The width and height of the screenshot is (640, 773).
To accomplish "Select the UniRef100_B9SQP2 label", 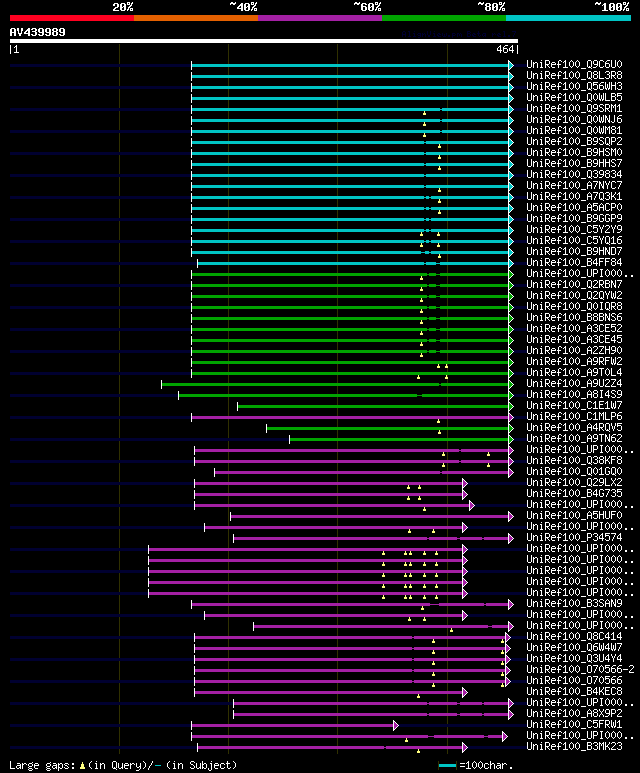I will click(574, 141).
